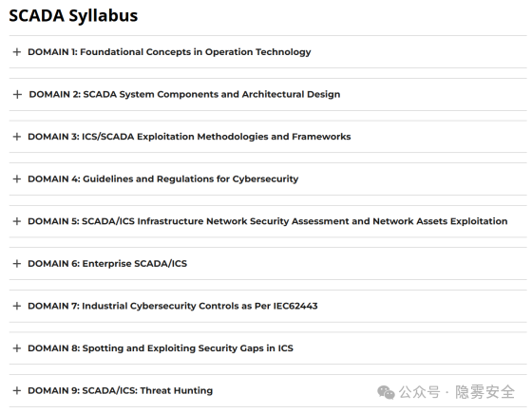The height and width of the screenshot is (413, 532).
Task: Open the Guidelines and Regulations for Cybersecurity title
Action: point(191,179)
